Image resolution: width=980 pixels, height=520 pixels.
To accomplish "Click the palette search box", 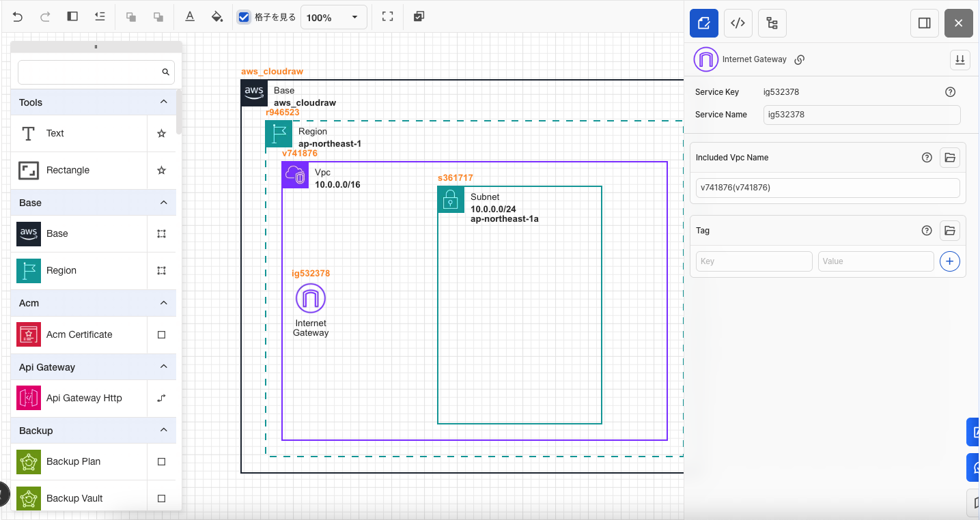I will pyautogui.click(x=96, y=72).
